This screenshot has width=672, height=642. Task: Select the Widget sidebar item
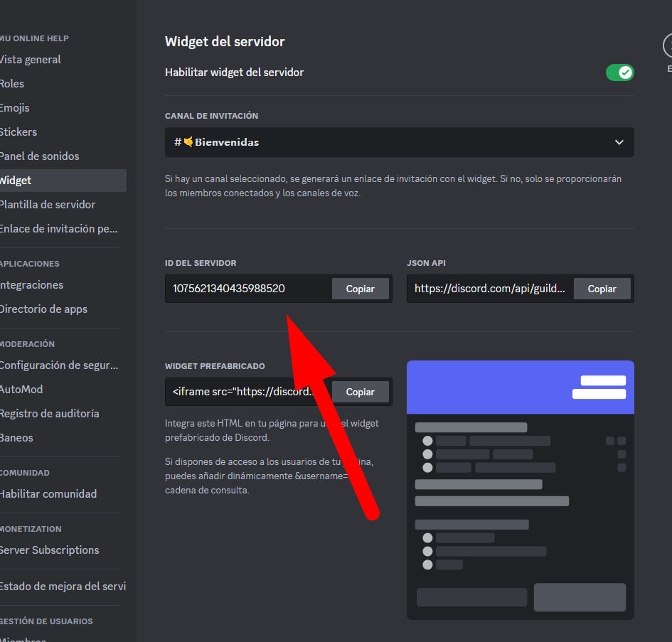[x=63, y=181]
